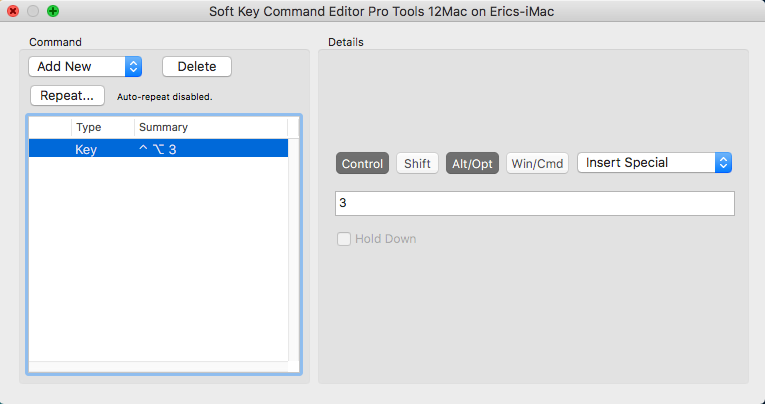Check the Hold Down checkbox
The width and height of the screenshot is (765, 404).
[344, 239]
